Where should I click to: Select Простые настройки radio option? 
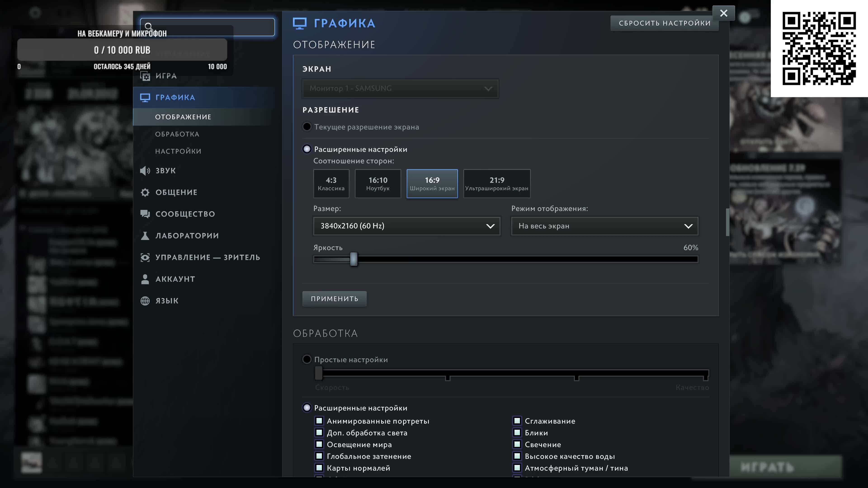click(307, 359)
